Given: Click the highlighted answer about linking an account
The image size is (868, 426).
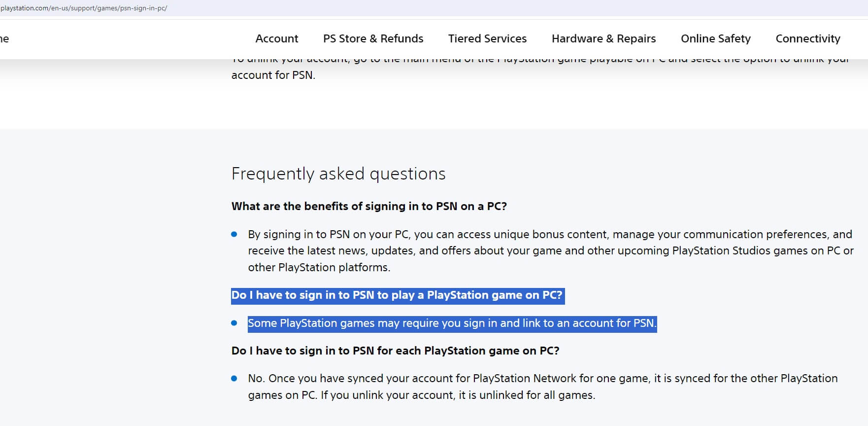Looking at the screenshot, I should point(452,323).
